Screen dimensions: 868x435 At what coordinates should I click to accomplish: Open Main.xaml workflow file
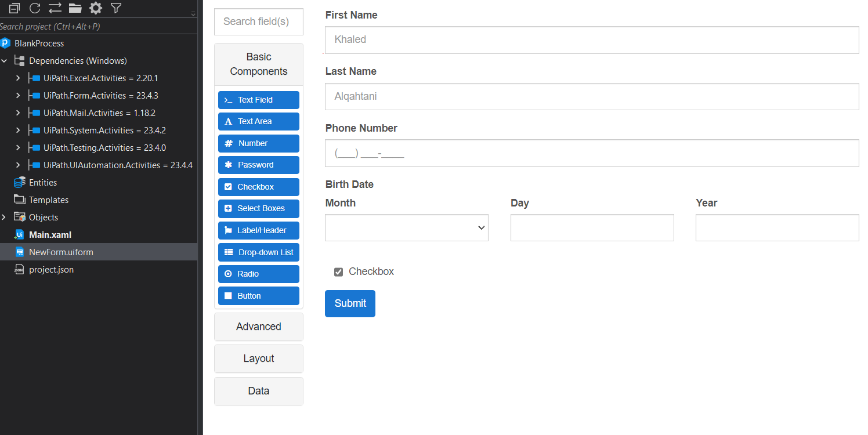(50, 235)
